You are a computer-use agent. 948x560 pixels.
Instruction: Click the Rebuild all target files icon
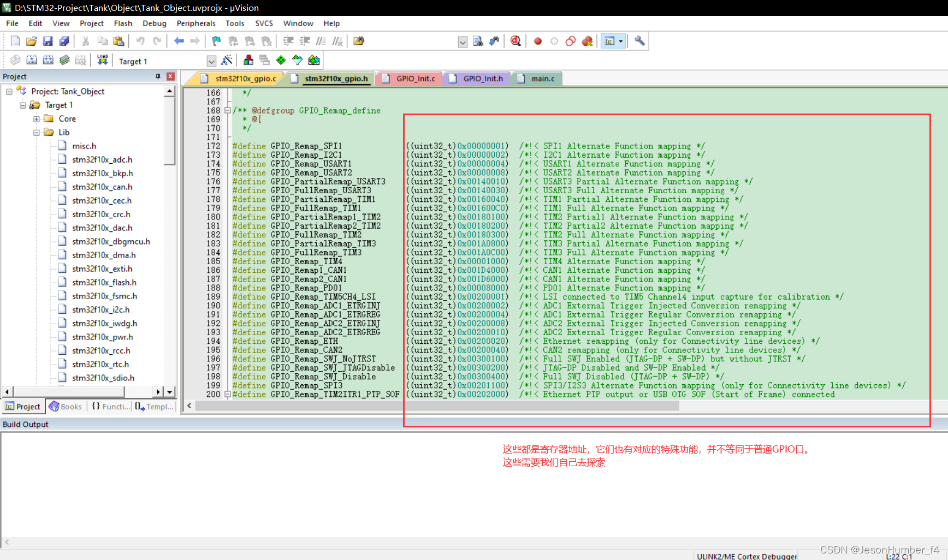pos(48,60)
